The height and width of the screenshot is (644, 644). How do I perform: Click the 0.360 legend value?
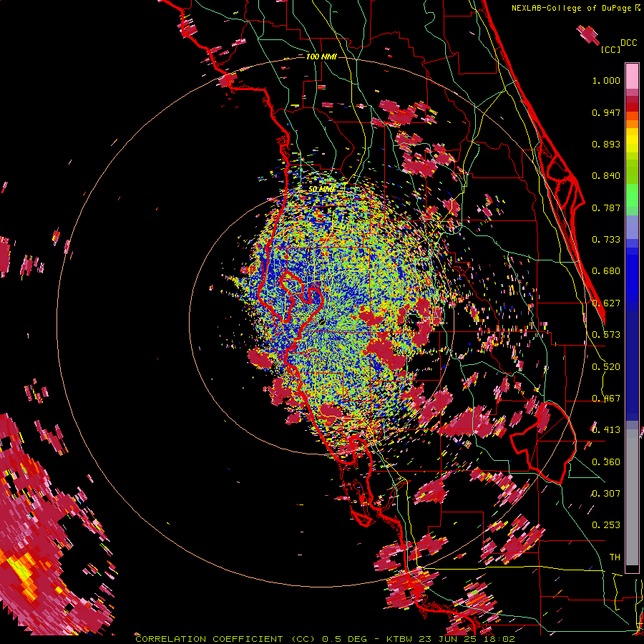[x=606, y=462]
